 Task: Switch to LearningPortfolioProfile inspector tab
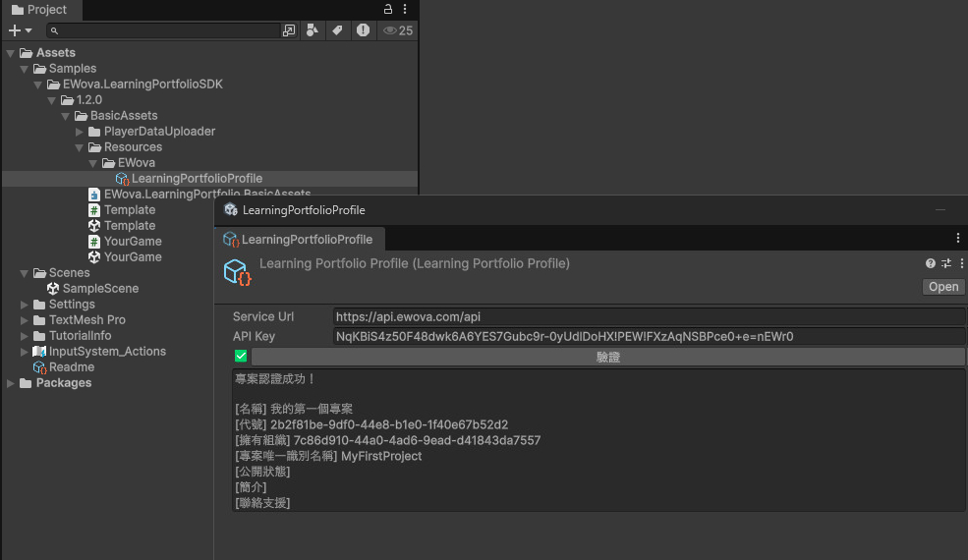[299, 239]
